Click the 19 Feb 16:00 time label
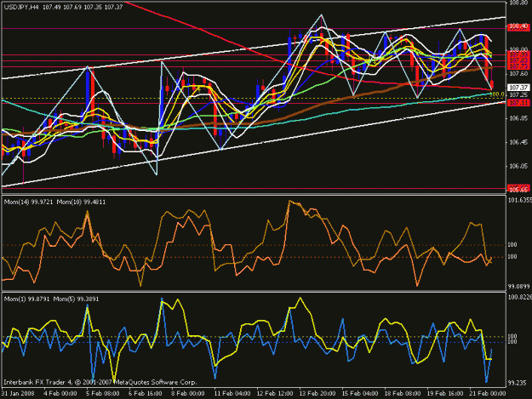 click(445, 394)
